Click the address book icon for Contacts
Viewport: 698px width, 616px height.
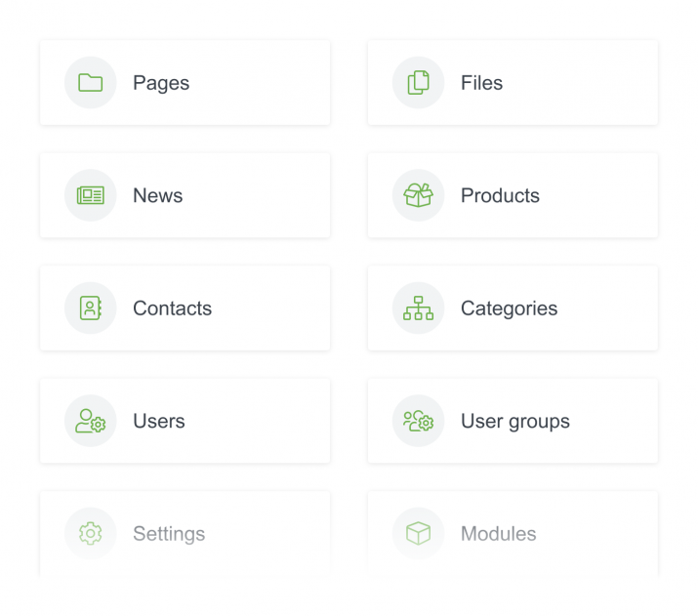click(91, 308)
